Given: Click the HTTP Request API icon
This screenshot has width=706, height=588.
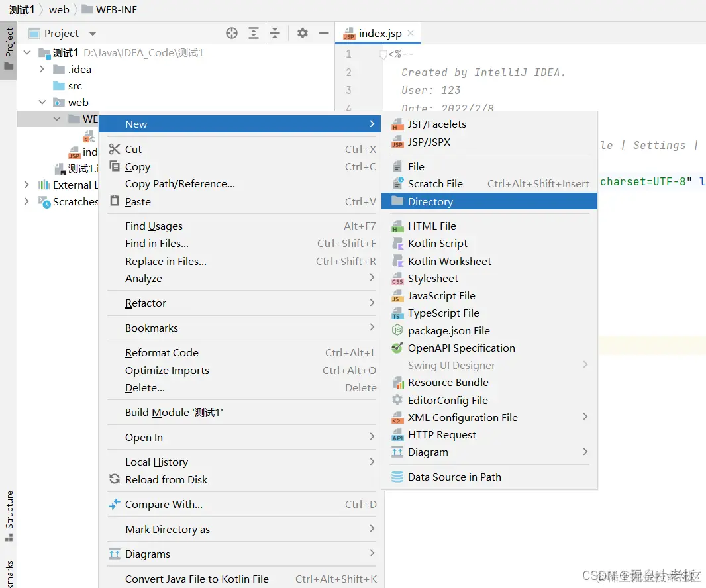Looking at the screenshot, I should point(397,435).
